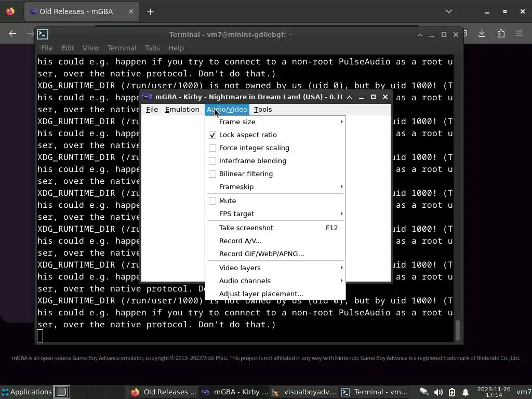The image size is (532, 399).
Task: Open Adjust layer placement... dialog
Action: tap(275, 294)
